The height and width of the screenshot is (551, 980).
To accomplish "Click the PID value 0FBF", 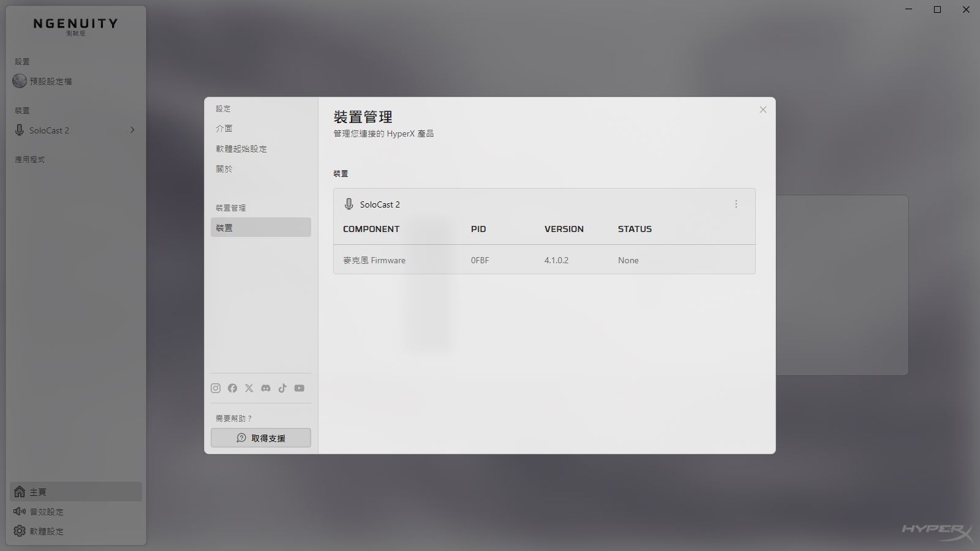I will click(x=480, y=260).
